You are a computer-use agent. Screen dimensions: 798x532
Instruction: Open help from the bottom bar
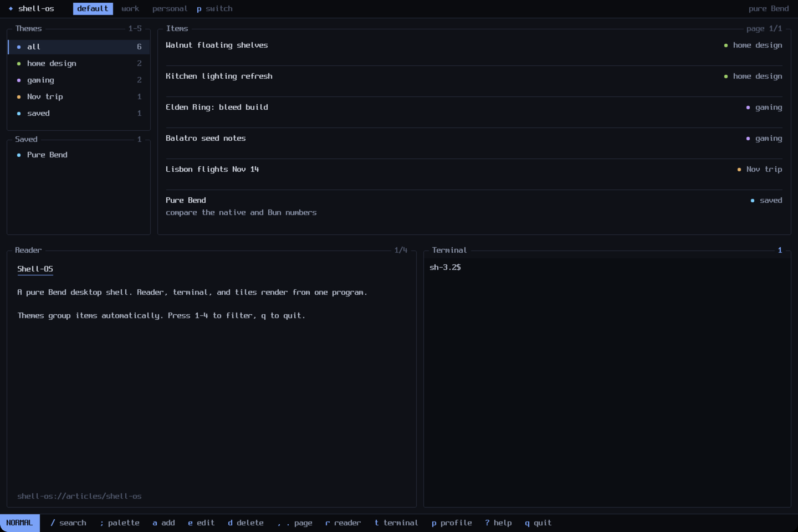point(498,523)
